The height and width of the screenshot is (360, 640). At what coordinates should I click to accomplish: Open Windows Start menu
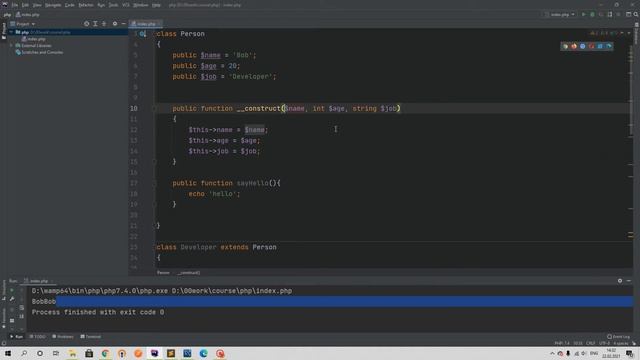[x=8, y=353]
